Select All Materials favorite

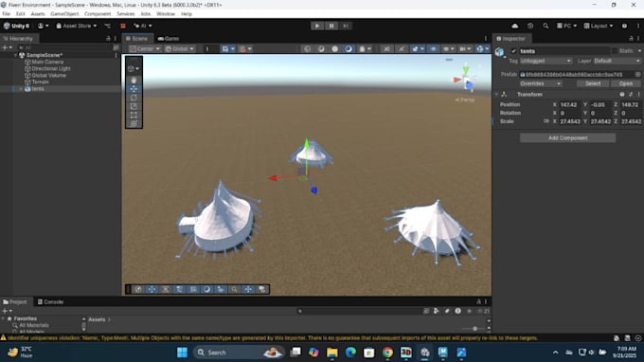[34, 325]
